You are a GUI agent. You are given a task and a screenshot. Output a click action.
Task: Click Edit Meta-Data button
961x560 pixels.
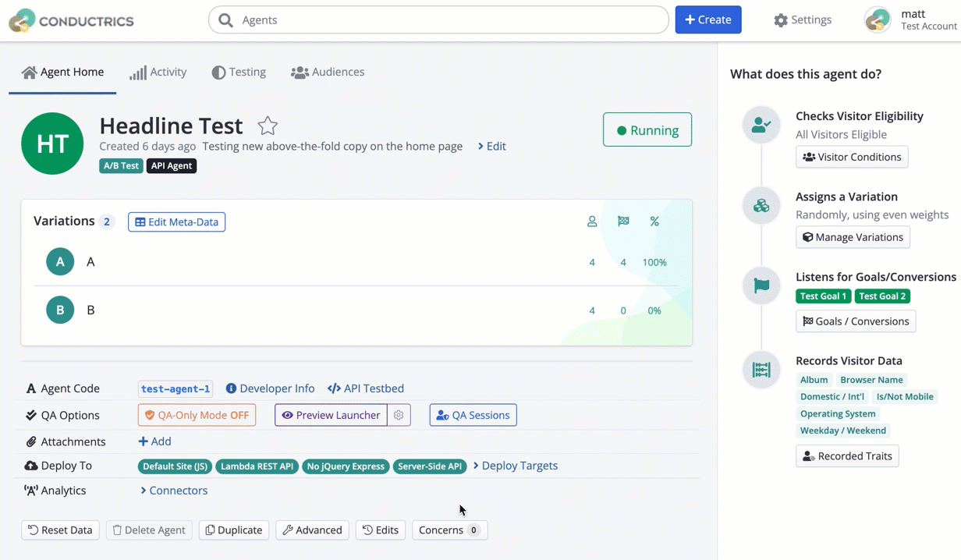(177, 222)
